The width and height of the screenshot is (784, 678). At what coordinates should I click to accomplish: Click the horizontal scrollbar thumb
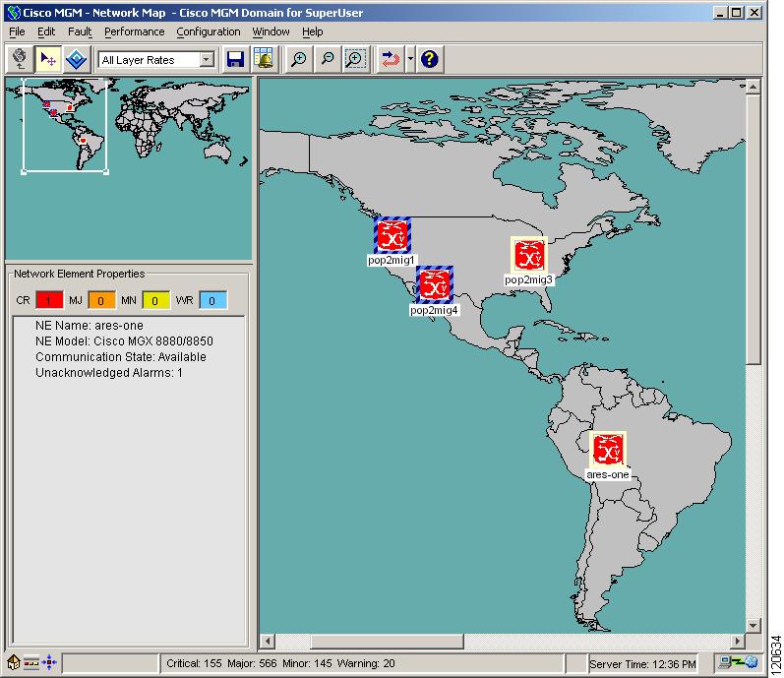tap(387, 641)
